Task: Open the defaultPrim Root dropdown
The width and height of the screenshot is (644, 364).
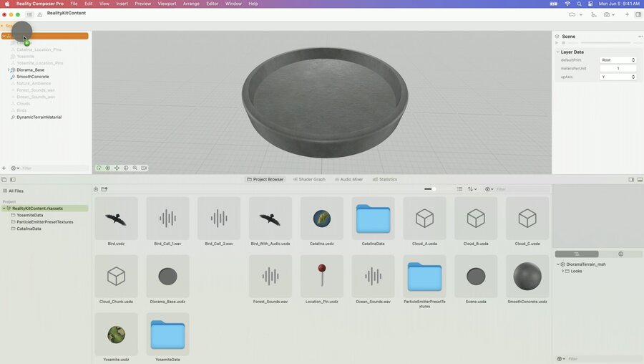Action: point(618,60)
